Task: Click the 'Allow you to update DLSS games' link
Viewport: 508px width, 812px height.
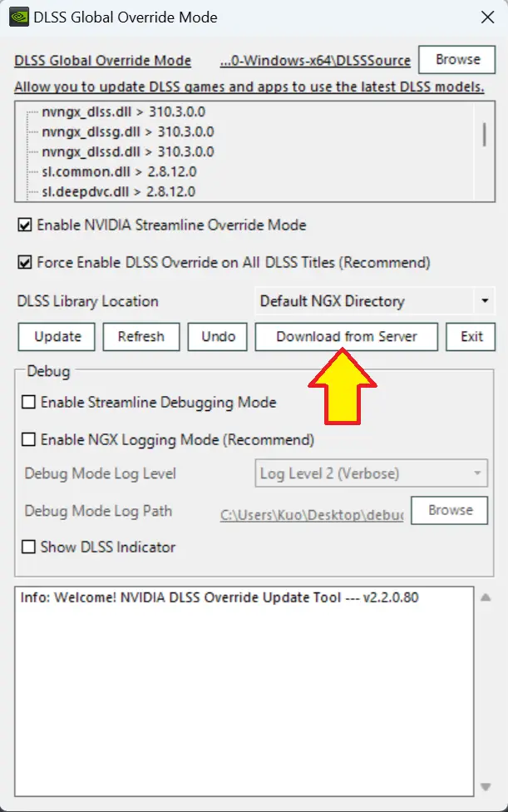Action: pos(249,87)
